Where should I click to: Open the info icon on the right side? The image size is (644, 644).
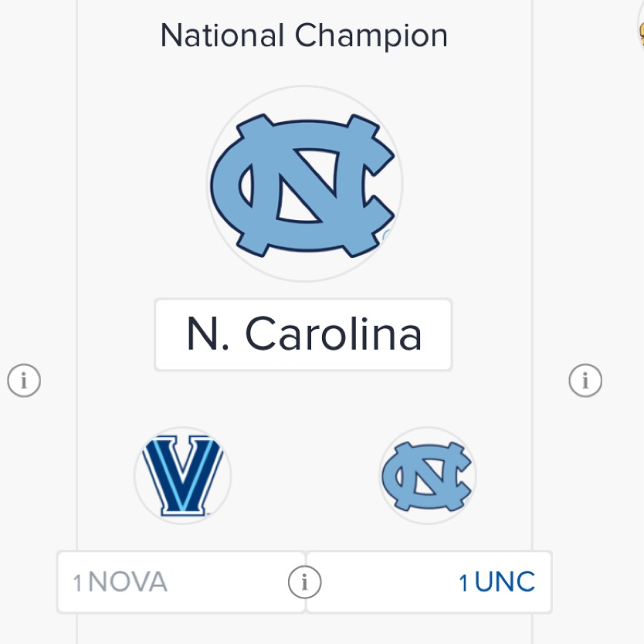pyautogui.click(x=585, y=380)
